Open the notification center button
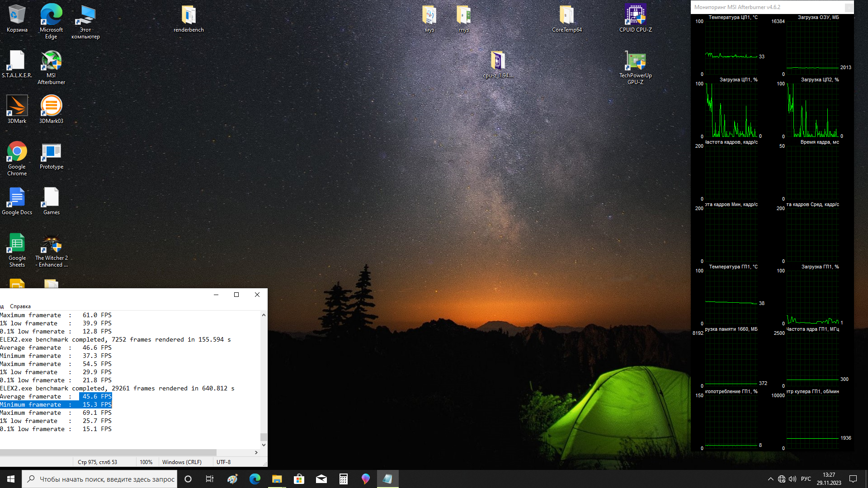This screenshot has height=488, width=868. click(x=853, y=479)
